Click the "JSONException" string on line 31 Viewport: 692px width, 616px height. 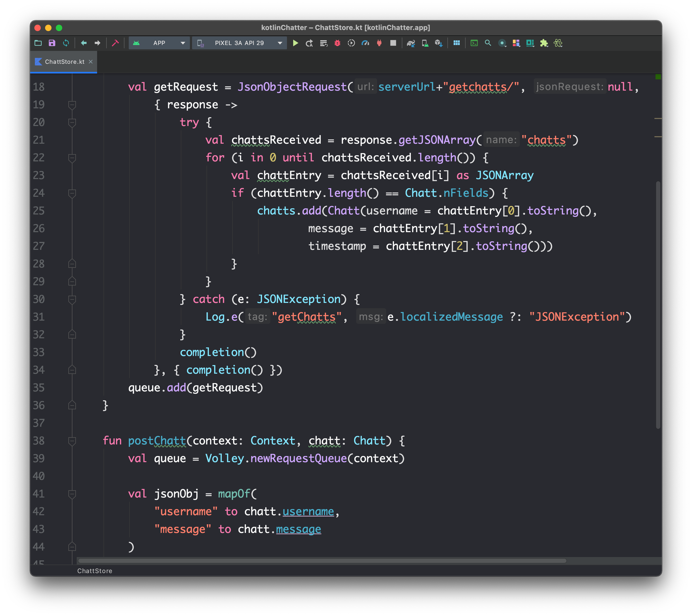(577, 317)
